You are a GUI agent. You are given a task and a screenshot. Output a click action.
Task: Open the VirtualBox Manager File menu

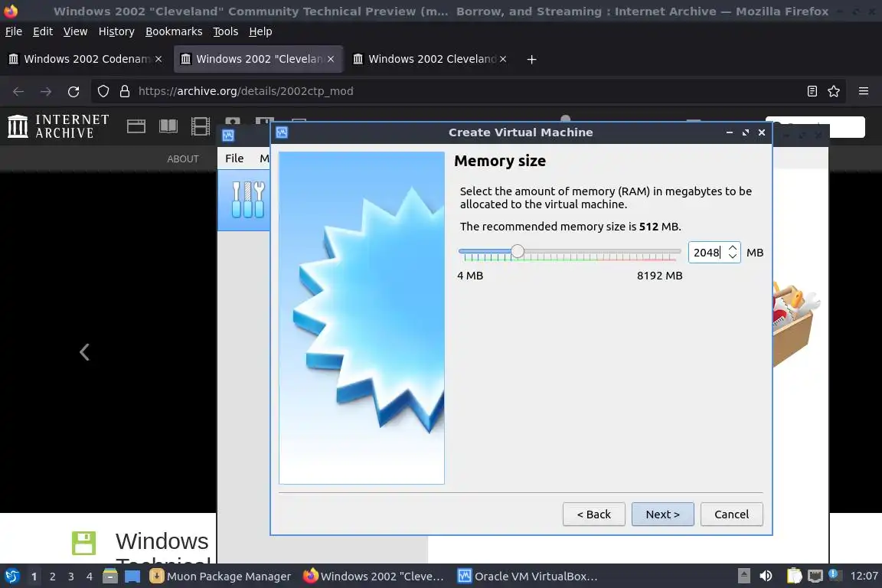234,158
